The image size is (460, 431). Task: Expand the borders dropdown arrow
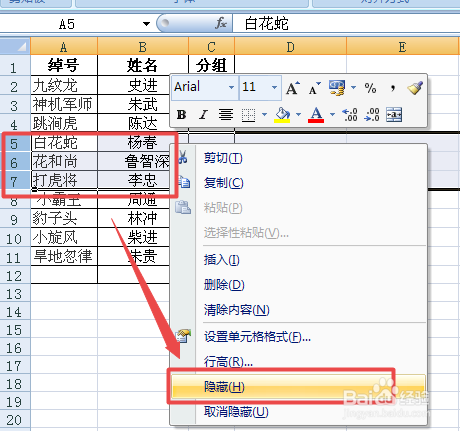coord(264,115)
